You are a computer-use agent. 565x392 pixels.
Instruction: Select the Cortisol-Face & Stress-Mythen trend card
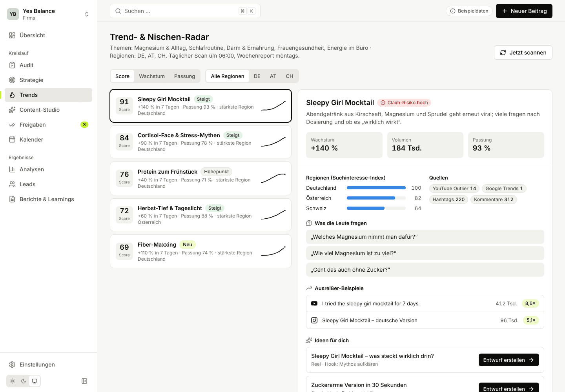(x=200, y=142)
